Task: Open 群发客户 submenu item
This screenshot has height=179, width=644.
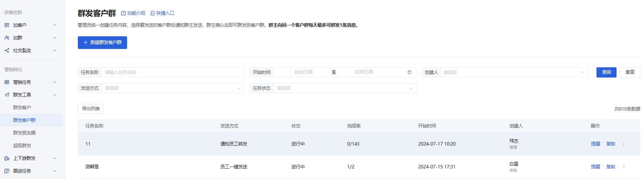Action: point(22,107)
